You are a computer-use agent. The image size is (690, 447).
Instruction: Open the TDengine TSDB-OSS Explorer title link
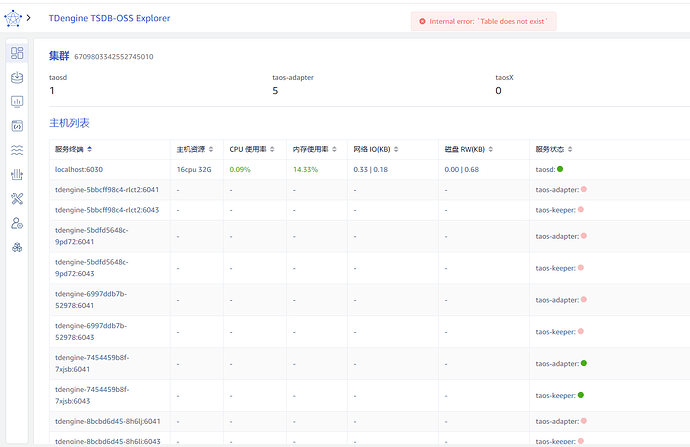[109, 18]
